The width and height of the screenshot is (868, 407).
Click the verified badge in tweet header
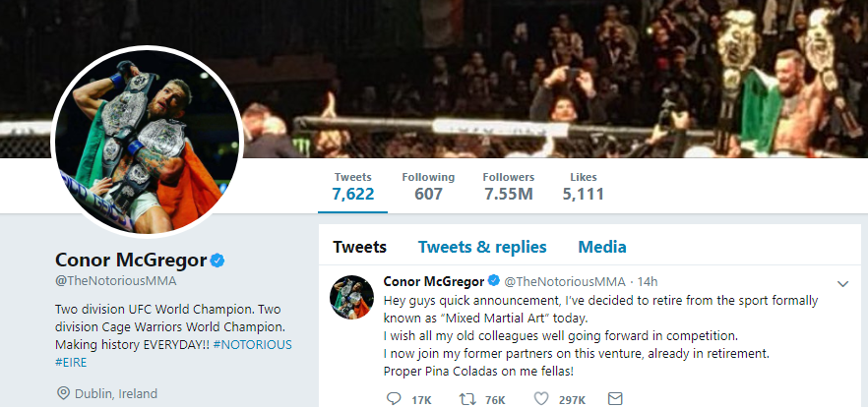pos(494,282)
